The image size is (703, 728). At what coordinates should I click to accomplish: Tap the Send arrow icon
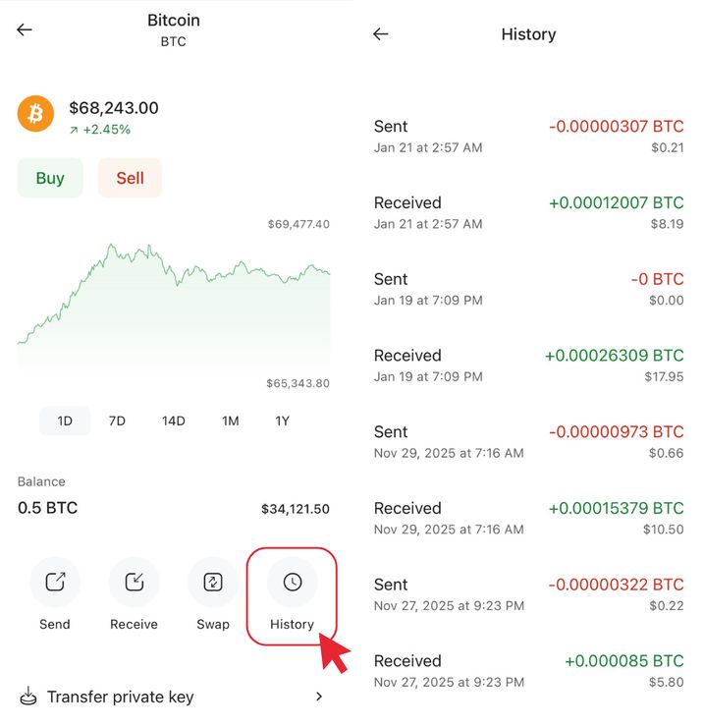pyautogui.click(x=55, y=583)
